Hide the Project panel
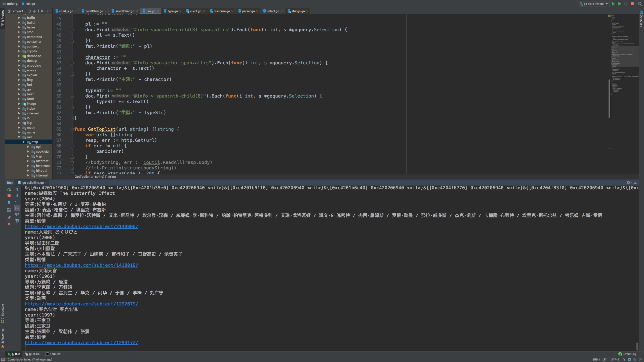644x362 pixels. [x=49, y=11]
